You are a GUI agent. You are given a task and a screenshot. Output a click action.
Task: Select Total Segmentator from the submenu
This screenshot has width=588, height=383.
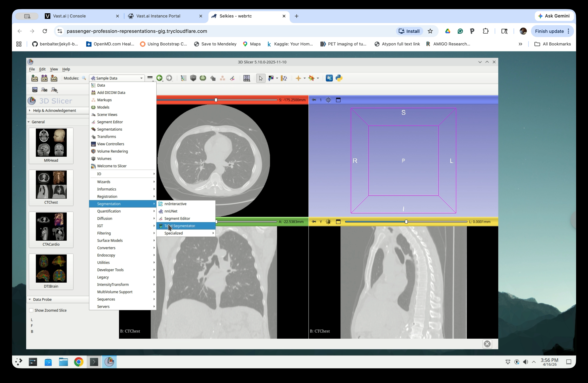tap(180, 226)
